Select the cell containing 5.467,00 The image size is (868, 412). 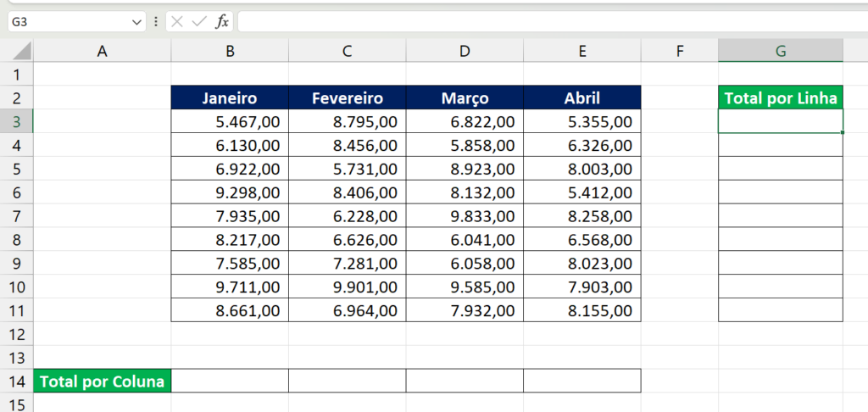[x=230, y=122]
